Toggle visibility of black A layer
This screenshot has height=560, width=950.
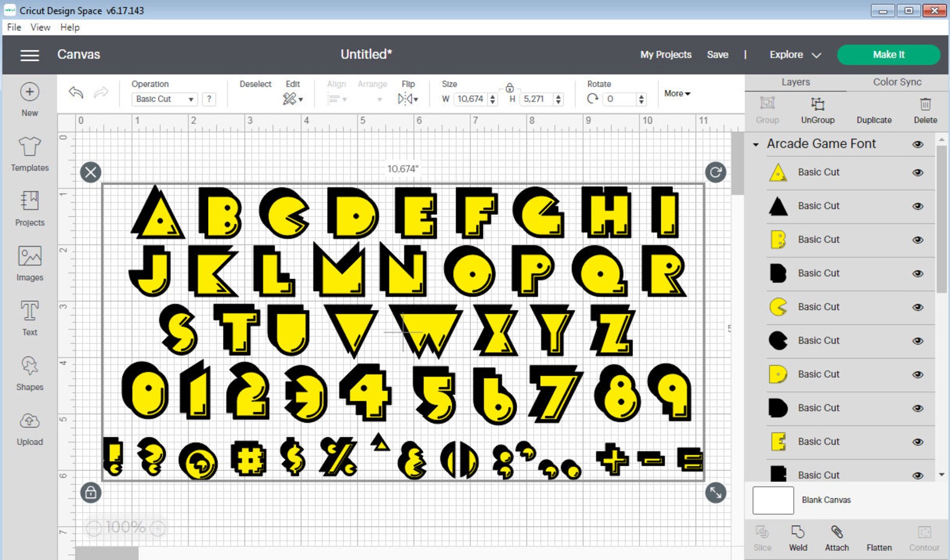918,206
